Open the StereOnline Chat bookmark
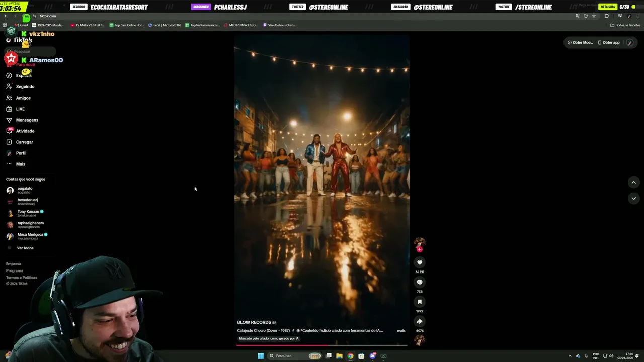This screenshot has height=362, width=644. tap(280, 25)
